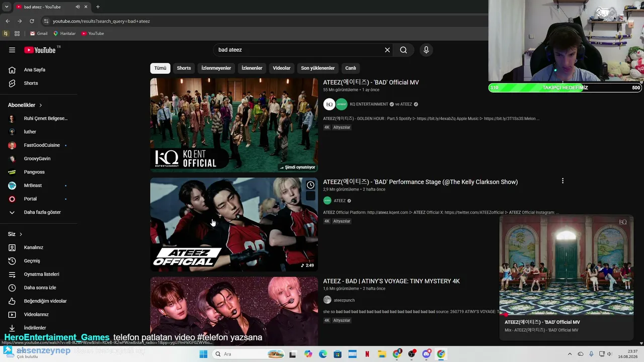The width and height of the screenshot is (644, 362).
Task: Open the Kelly Clarkson video options menu
Action: [x=562, y=181]
